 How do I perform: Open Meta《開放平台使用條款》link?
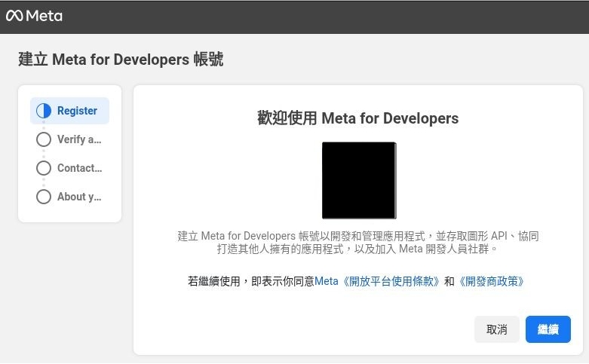coord(377,281)
